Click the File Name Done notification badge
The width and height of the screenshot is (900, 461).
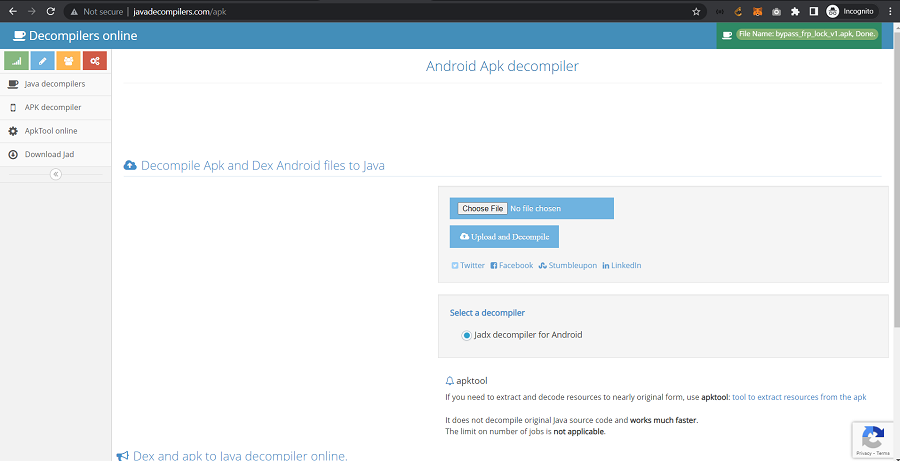tap(808, 34)
